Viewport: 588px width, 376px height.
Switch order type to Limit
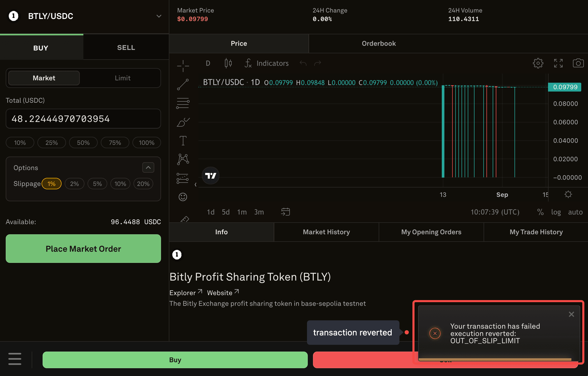123,78
